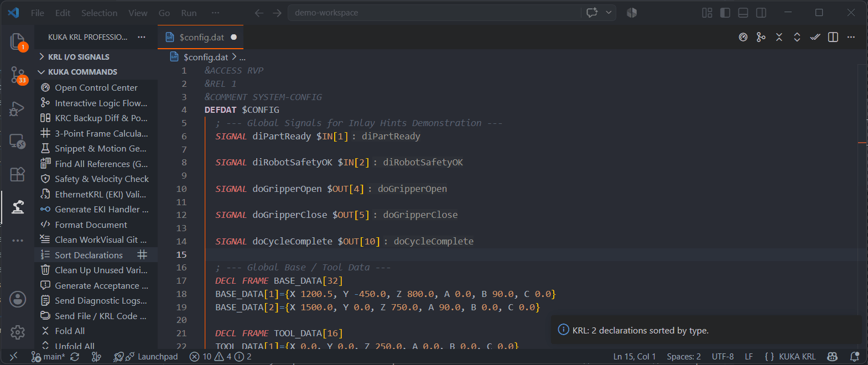Open Source Control view with 33 badge
This screenshot has width=868, height=365.
pos(18,75)
